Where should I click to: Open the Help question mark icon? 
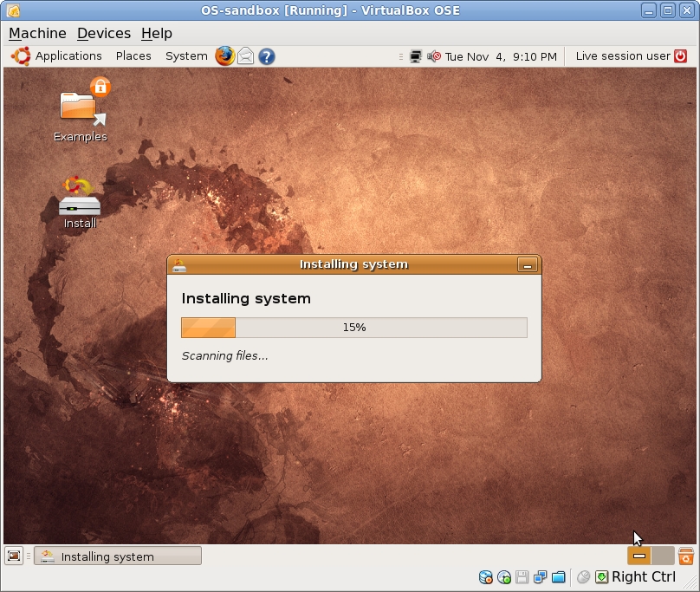coord(267,56)
